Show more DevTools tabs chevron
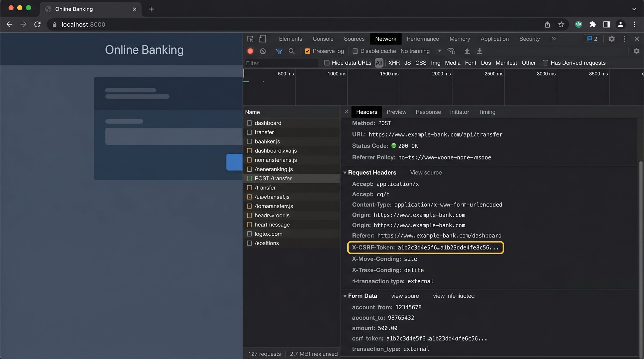Image resolution: width=644 pixels, height=359 pixels. tap(554, 39)
